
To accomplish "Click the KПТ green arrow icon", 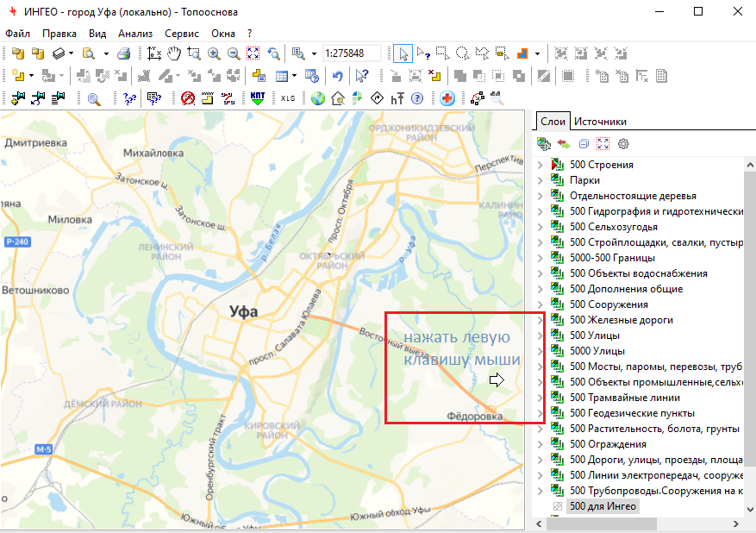I will pos(258,98).
